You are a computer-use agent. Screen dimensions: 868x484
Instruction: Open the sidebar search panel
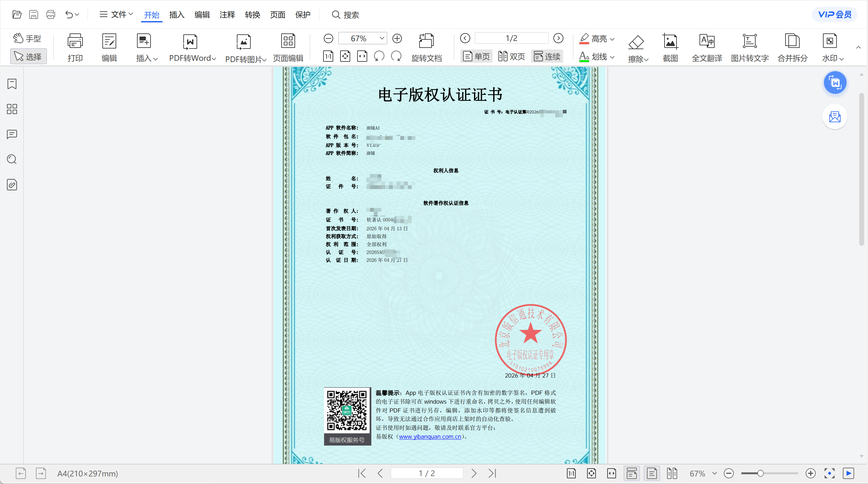point(12,159)
